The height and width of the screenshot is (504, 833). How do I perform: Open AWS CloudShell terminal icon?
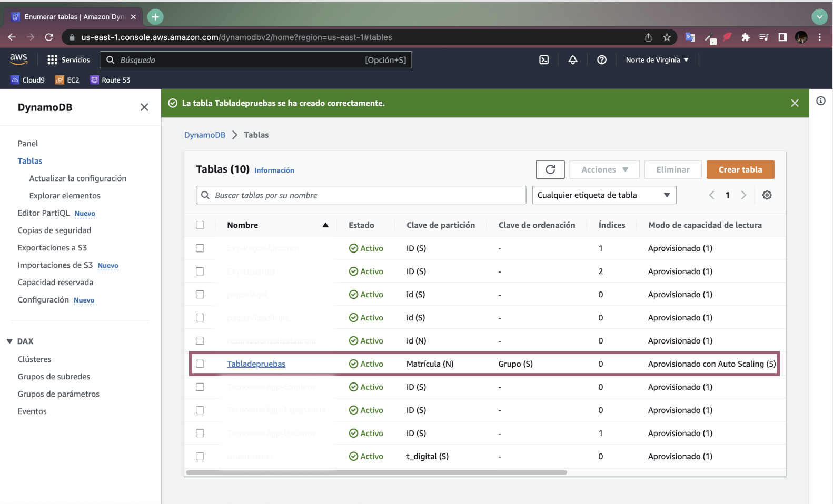click(x=544, y=60)
